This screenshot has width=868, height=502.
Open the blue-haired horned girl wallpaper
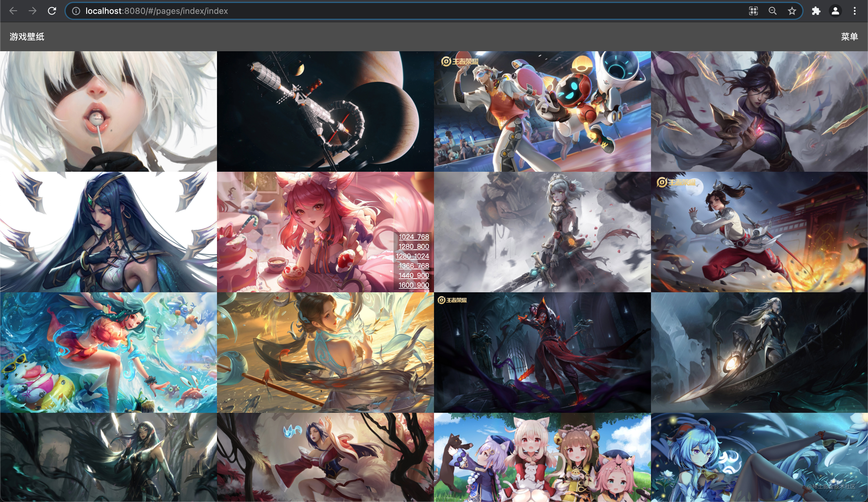pos(759,457)
